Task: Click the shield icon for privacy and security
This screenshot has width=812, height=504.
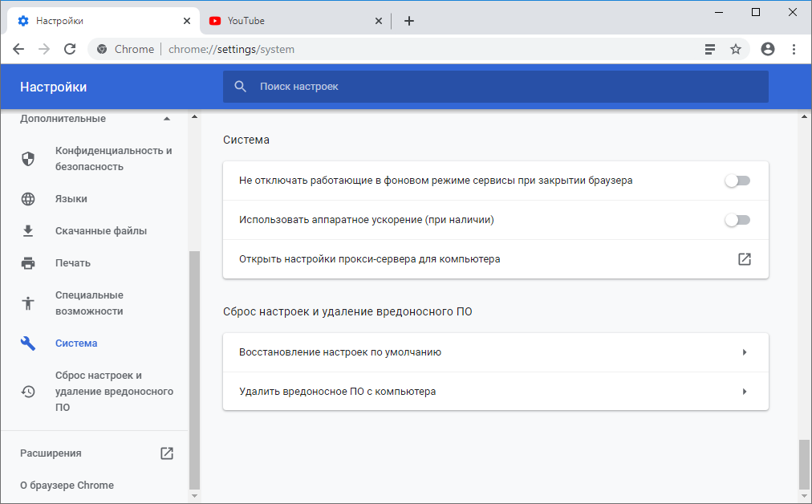Action: tap(28, 159)
